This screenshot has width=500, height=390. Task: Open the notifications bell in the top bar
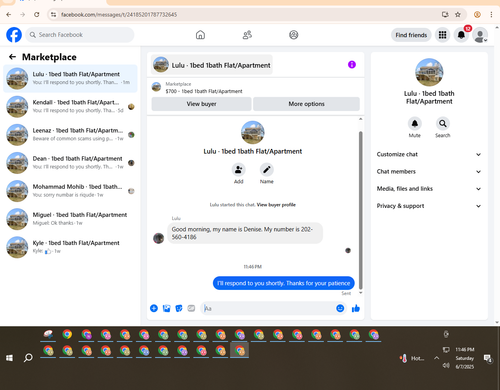coord(461,35)
